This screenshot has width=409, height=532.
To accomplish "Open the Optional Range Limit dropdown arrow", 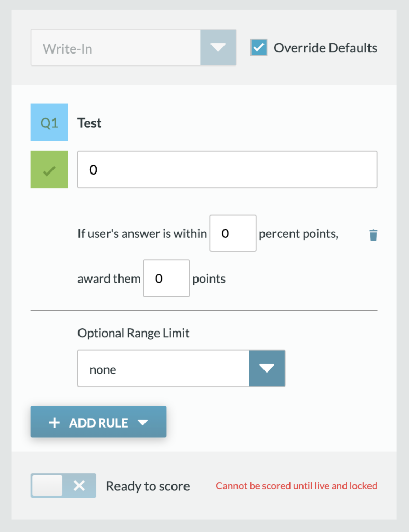I will tap(267, 369).
